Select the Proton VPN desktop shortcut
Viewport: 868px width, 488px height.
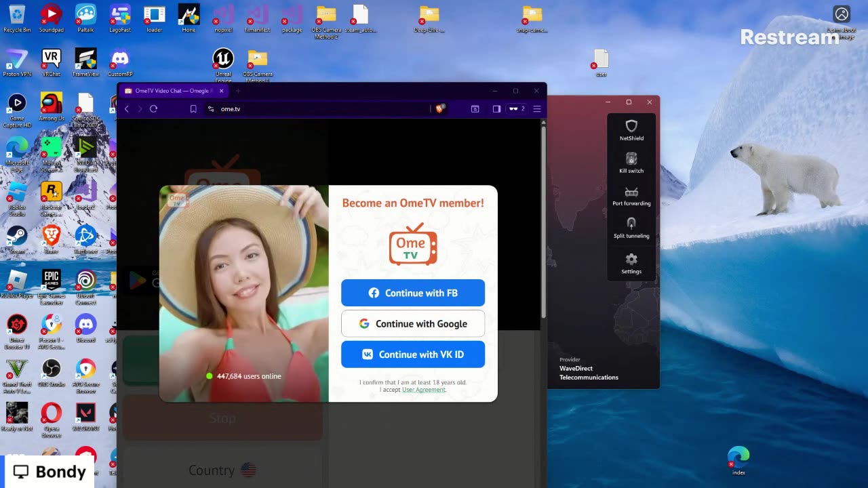17,63
